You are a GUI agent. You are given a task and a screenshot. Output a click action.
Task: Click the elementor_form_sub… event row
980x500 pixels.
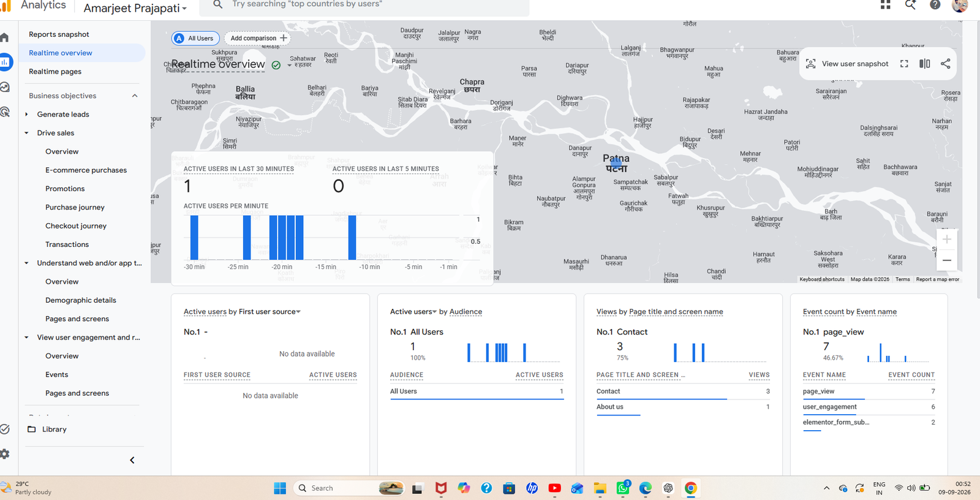pyautogui.click(x=869, y=422)
